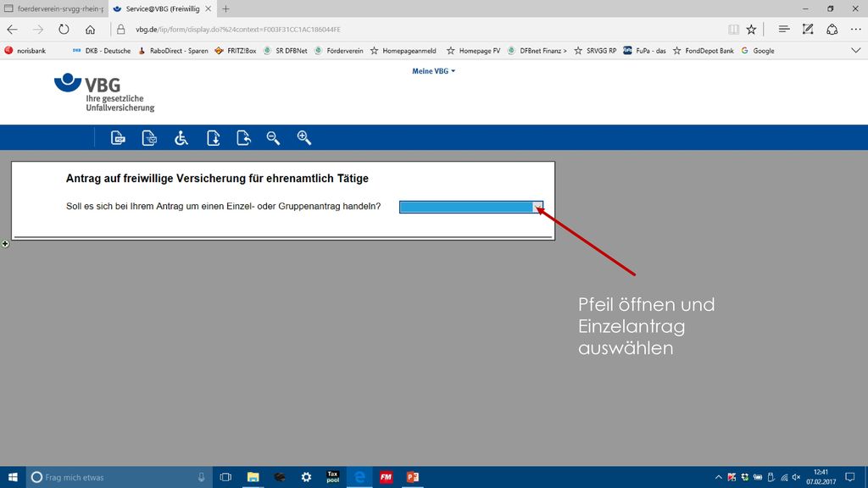Click the browser home icon
This screenshot has height=488, width=868.
coord(90,30)
